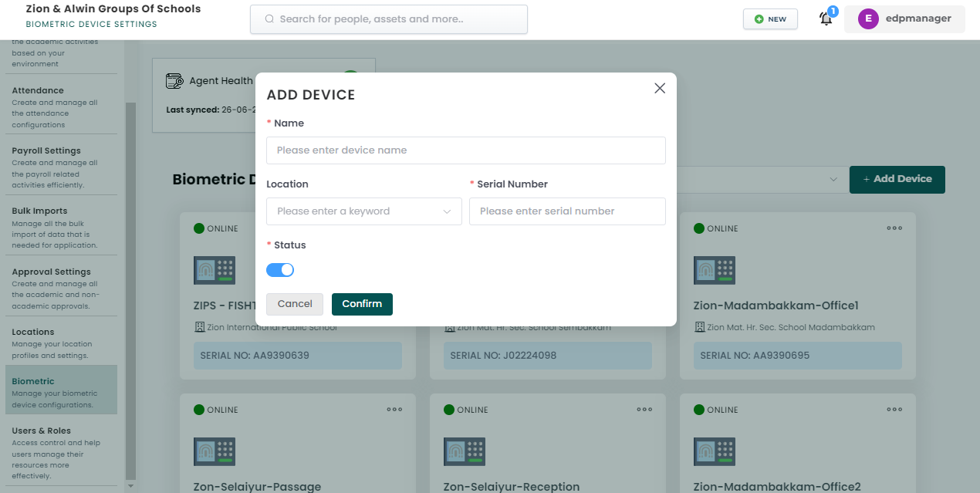Expand the filter dropdown beside Add Device
980x493 pixels.
(833, 179)
